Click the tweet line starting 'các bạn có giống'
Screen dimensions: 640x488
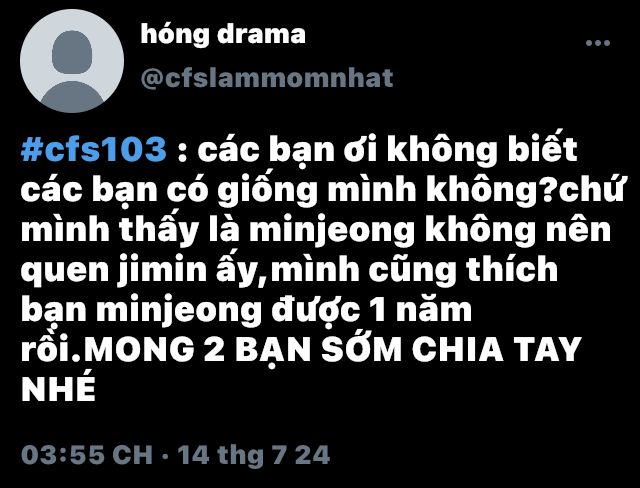coord(322,190)
